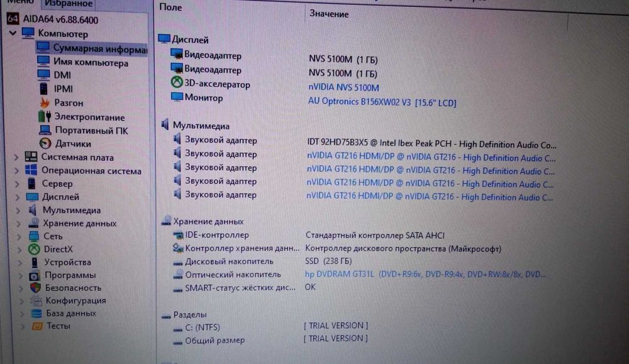Viewport: 629px width, 364px height.
Task: Click the DirectX Xbox-style icon in sidebar
Action: tap(34, 249)
